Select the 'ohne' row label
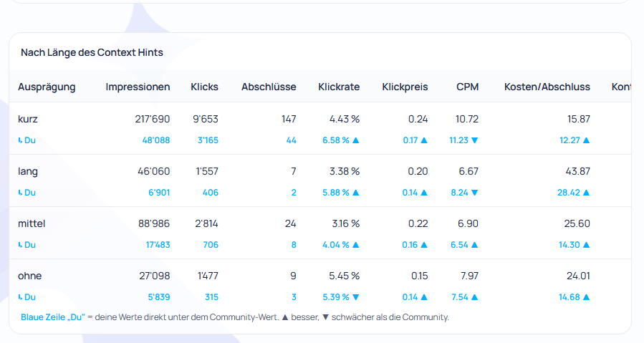The image size is (644, 343). click(x=30, y=276)
